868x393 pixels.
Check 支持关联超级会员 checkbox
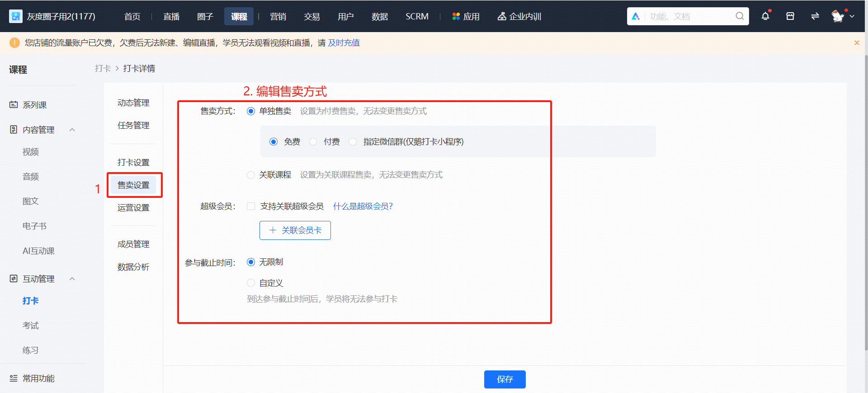(251, 206)
